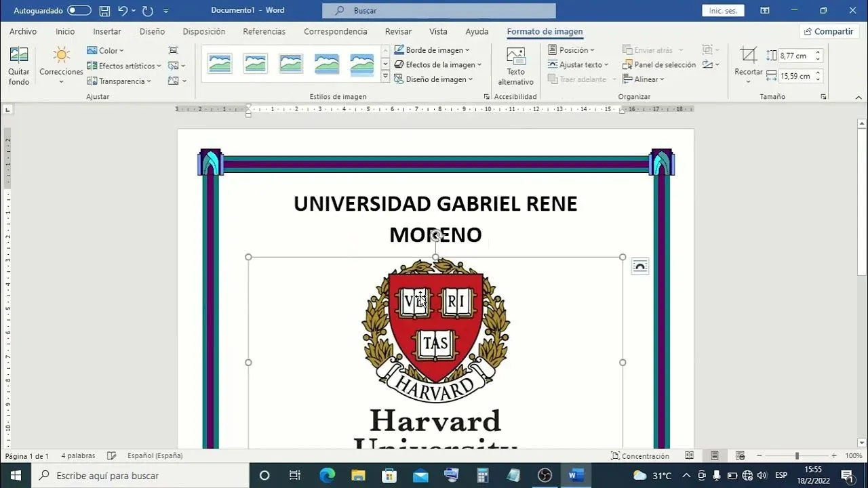Switch to the Disposición tab
The width and height of the screenshot is (868, 488).
pyautogui.click(x=204, y=32)
